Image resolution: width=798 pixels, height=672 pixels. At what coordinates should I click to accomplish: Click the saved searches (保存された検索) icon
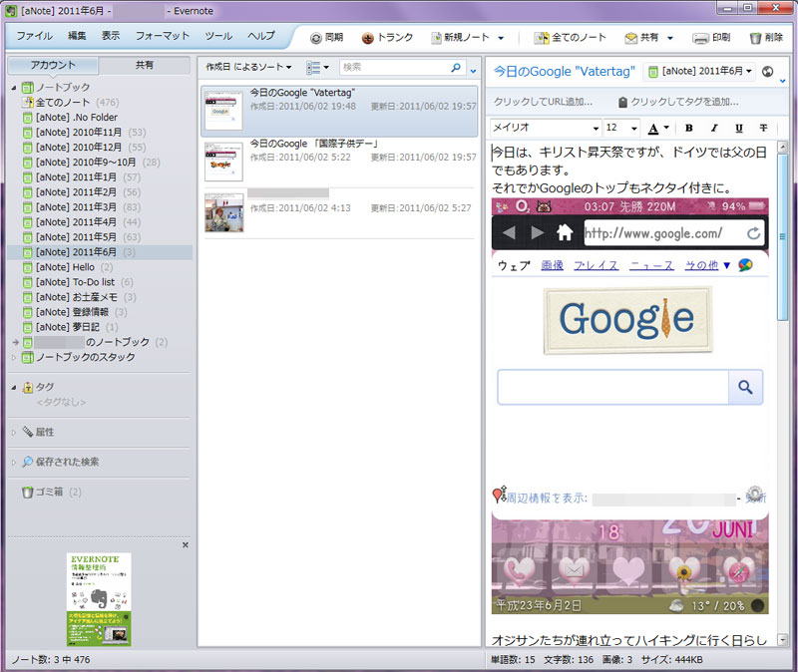[28, 462]
